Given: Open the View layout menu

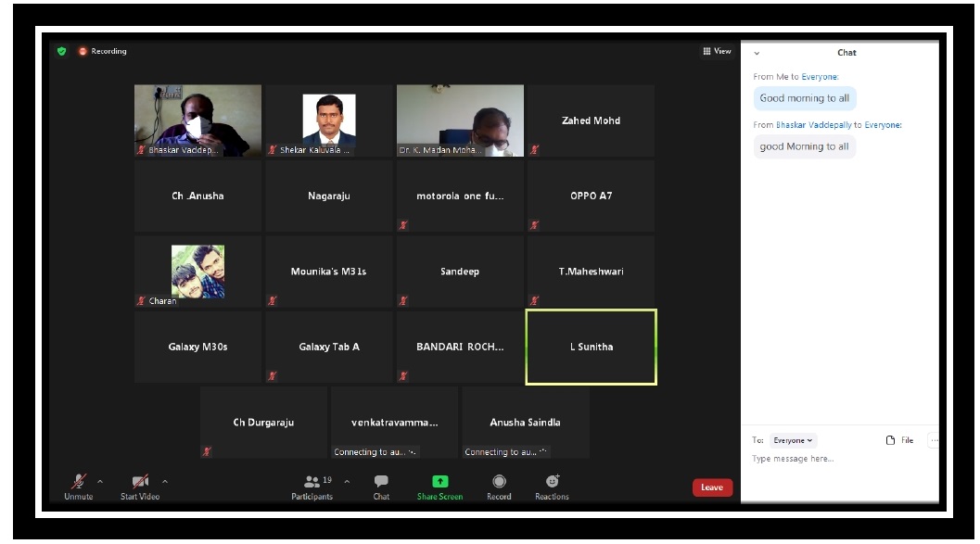Looking at the screenshot, I should click(x=717, y=51).
